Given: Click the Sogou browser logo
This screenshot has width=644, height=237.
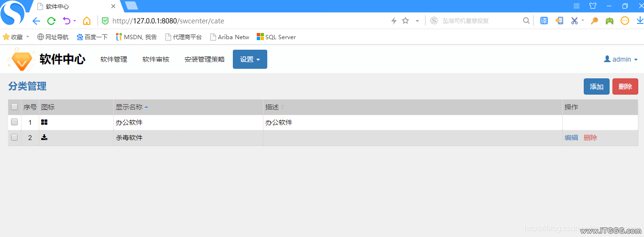Looking at the screenshot, I should (x=13, y=13).
